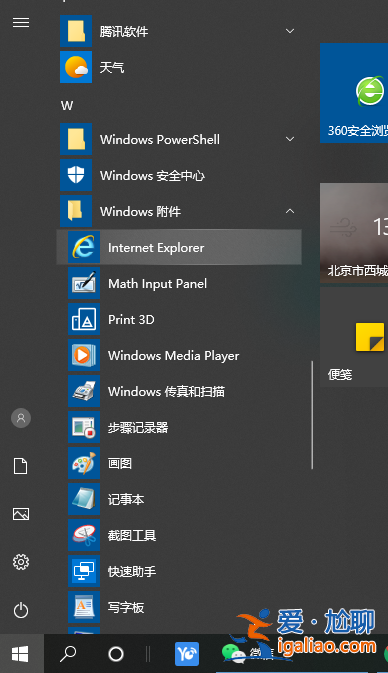This screenshot has height=673, width=388.
Task: Open the Documents sidebar icon
Action: 21,466
